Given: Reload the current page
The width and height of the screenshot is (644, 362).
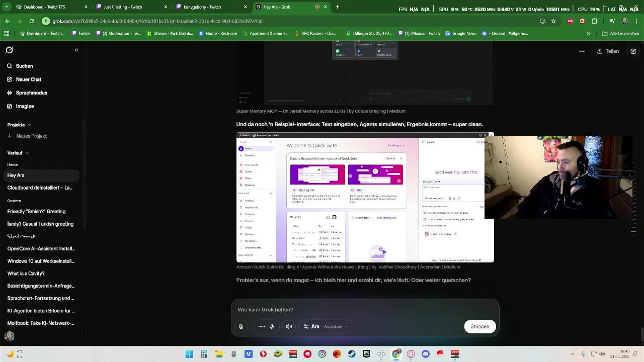Looking at the screenshot, I should click(31, 21).
